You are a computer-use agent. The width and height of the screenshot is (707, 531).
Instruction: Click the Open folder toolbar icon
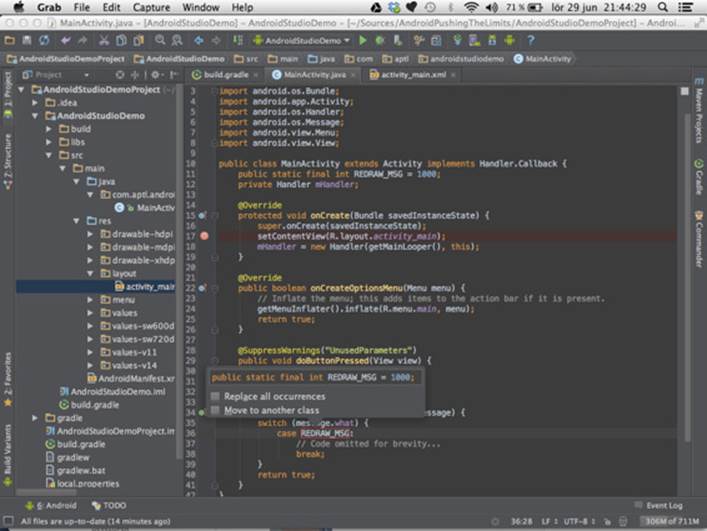[9, 41]
